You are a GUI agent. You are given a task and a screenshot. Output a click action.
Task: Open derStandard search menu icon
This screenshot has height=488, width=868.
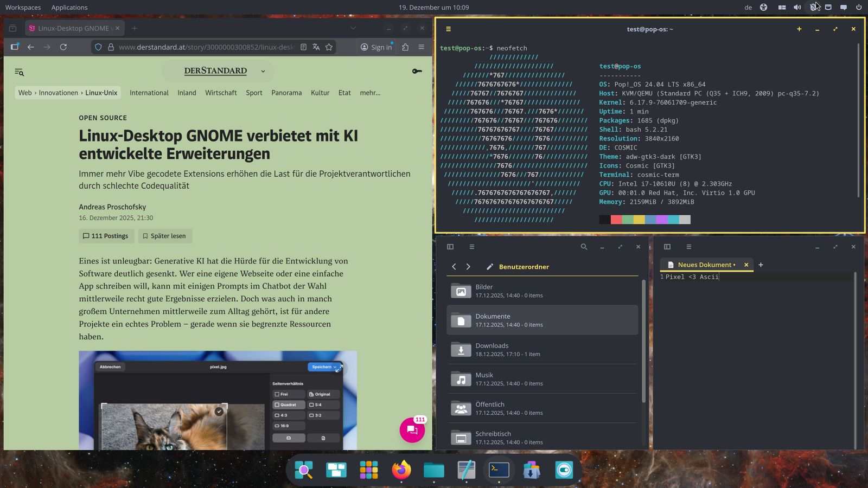[19, 72]
